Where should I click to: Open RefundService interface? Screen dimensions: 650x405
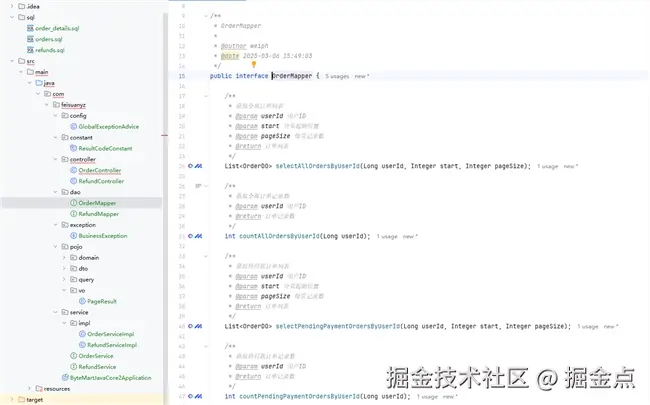point(97,366)
